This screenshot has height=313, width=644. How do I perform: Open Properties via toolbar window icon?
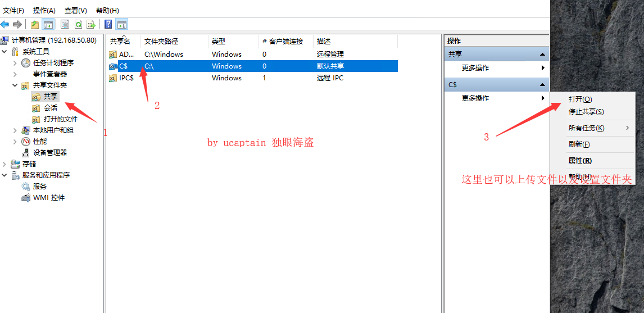tap(65, 24)
